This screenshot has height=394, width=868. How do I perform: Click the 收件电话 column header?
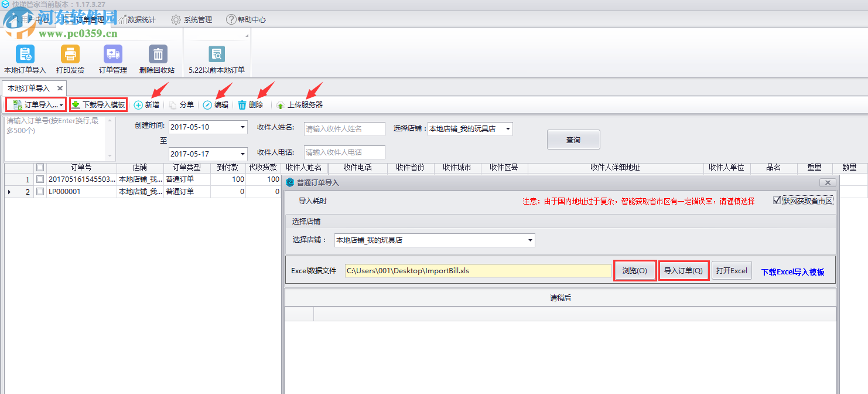coord(357,168)
